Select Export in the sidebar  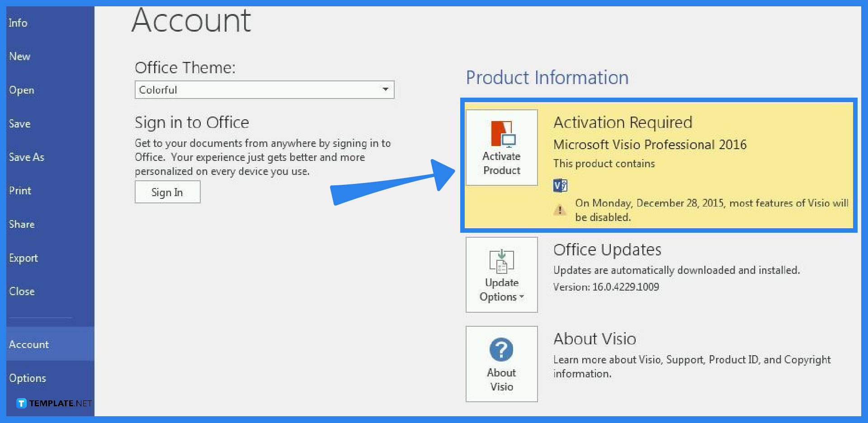pyautogui.click(x=24, y=258)
